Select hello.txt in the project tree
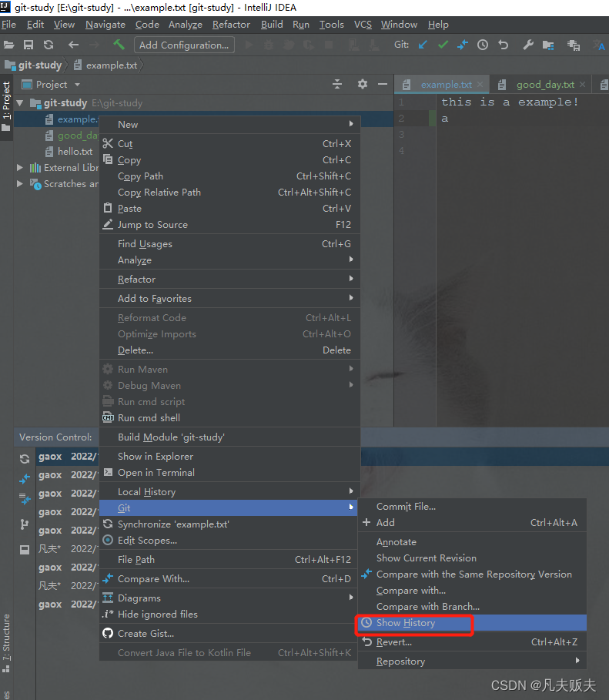The image size is (609, 700). [75, 152]
